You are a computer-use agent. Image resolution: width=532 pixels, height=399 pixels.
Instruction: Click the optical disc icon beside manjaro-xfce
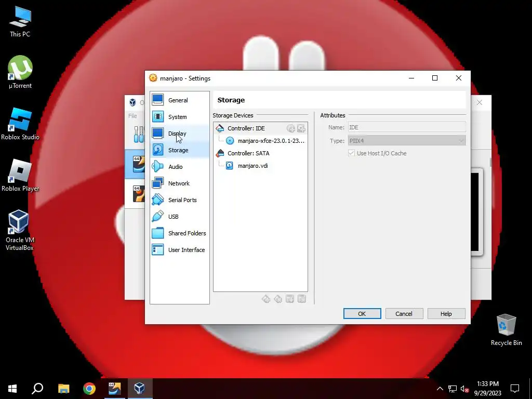tap(230, 141)
